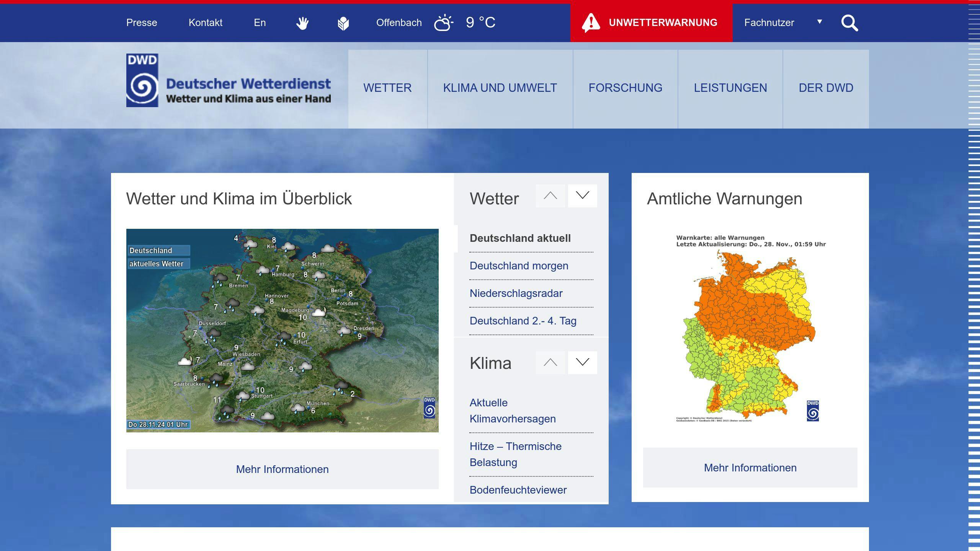Open the KLIMA UND UMWELT menu

500,88
